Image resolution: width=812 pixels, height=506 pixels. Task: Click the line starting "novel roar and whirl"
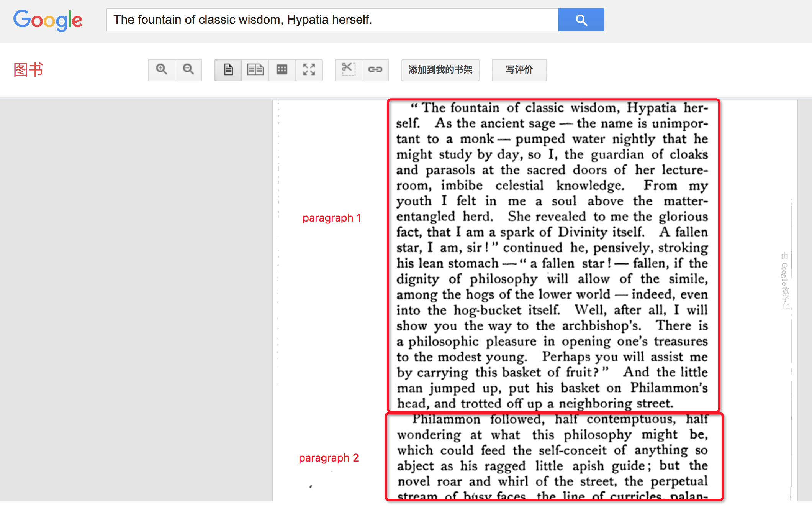pyautogui.click(x=552, y=481)
